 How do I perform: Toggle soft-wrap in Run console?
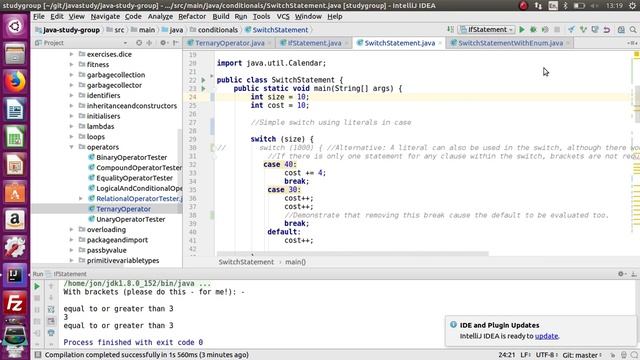tap(51, 310)
